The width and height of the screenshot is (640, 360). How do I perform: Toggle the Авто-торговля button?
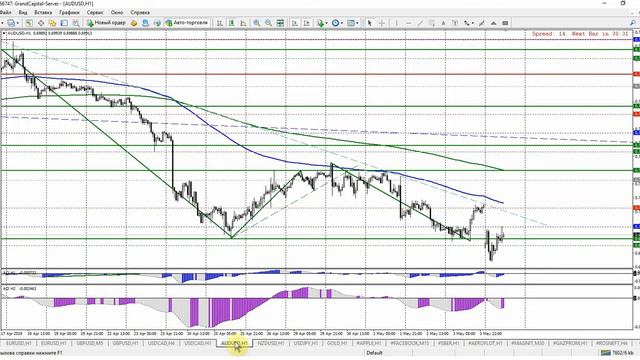click(x=187, y=23)
